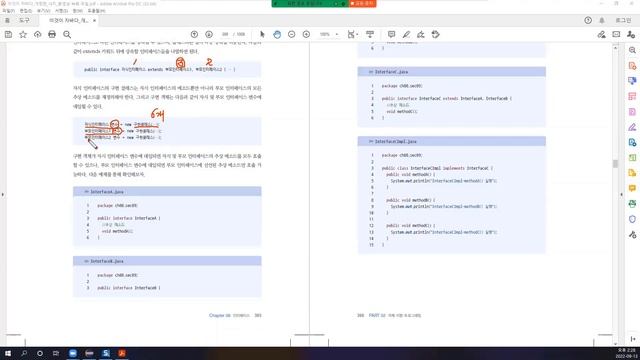
Task: Open Cortana circle on taskbar
Action: [x=40, y=353]
